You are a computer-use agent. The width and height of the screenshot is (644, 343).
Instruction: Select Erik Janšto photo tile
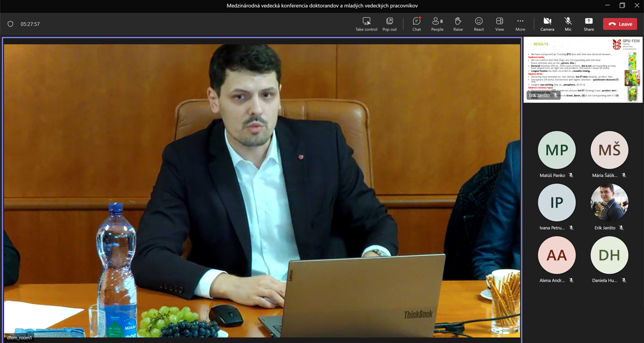coord(609,203)
